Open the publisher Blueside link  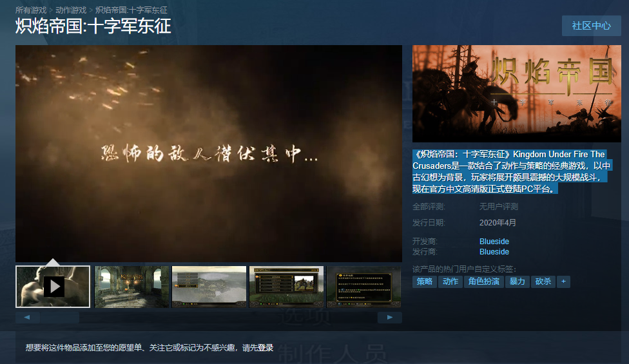pyautogui.click(x=494, y=252)
